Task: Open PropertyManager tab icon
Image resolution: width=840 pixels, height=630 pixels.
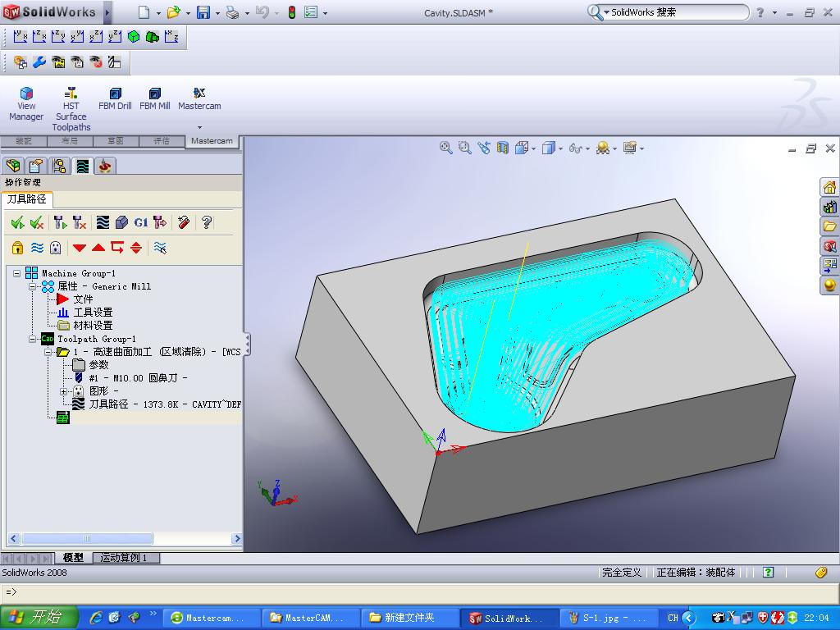Action: (36, 166)
